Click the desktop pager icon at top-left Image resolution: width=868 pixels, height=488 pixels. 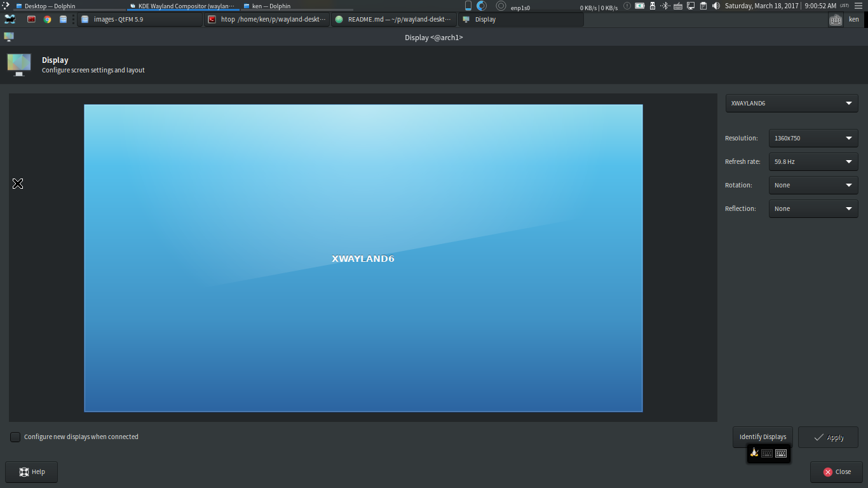[5, 6]
